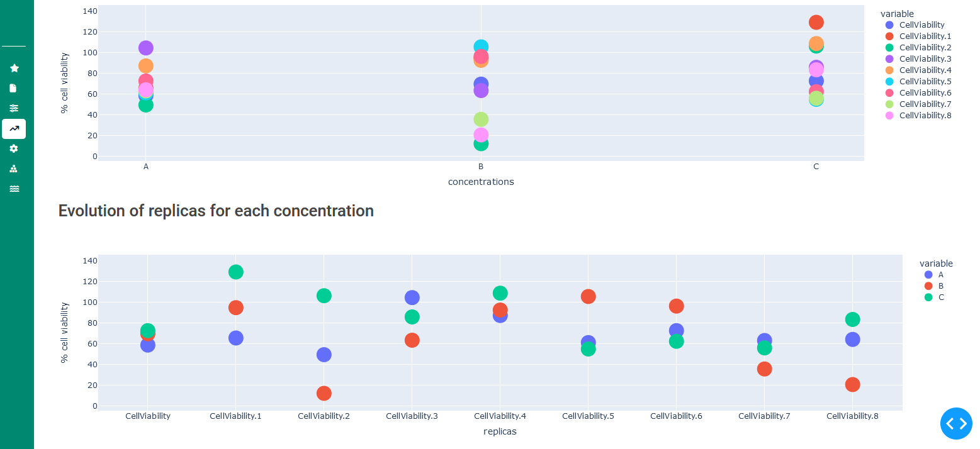This screenshot has height=449, width=980.
Task: Toggle CellViability.5 trace in the legend
Action: 925,82
